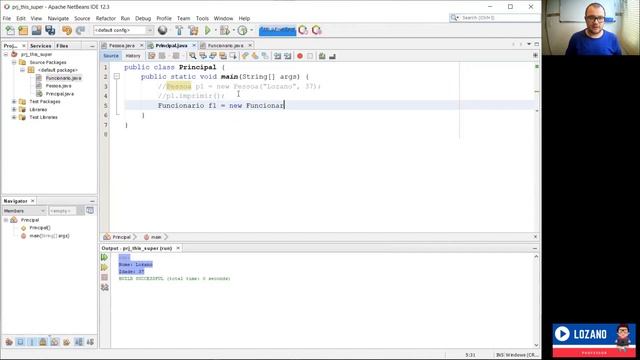Viewport: 640px width, 360px height.
Task: Click the red Toggle Breakpoint editor icon
Action: (300, 56)
